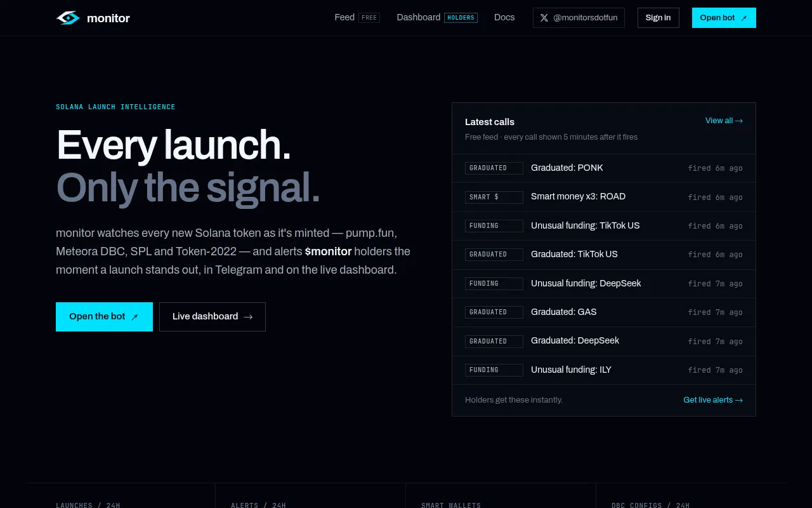Click the monitor brand name
The height and width of the screenshot is (508, 812).
[x=108, y=18]
